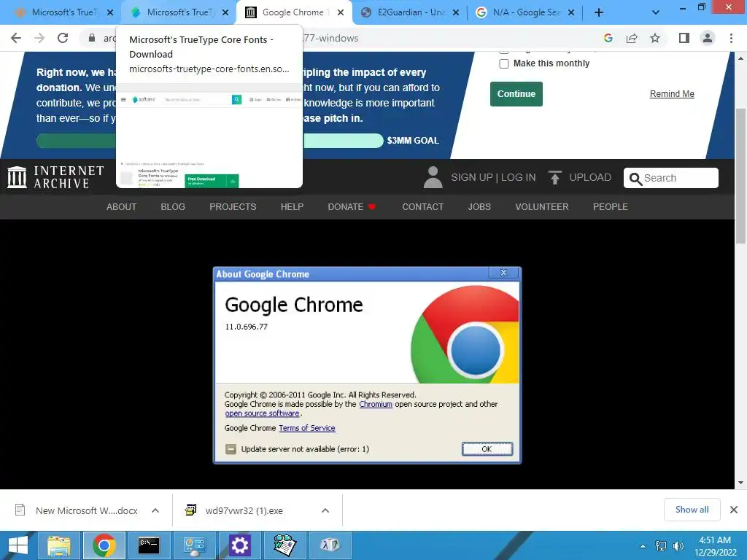The height and width of the screenshot is (560, 747).
Task: Expand options for New Microsoft W....docx download
Action: click(x=155, y=510)
